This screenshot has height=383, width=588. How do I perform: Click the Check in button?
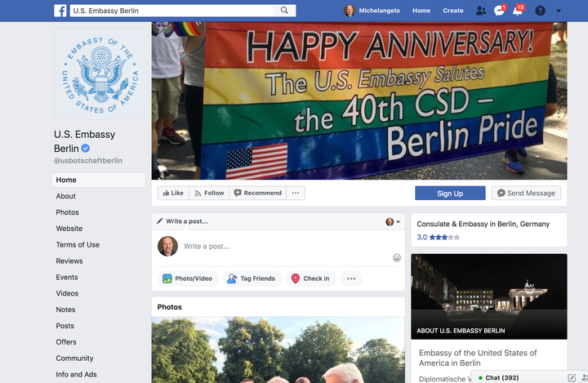(311, 278)
